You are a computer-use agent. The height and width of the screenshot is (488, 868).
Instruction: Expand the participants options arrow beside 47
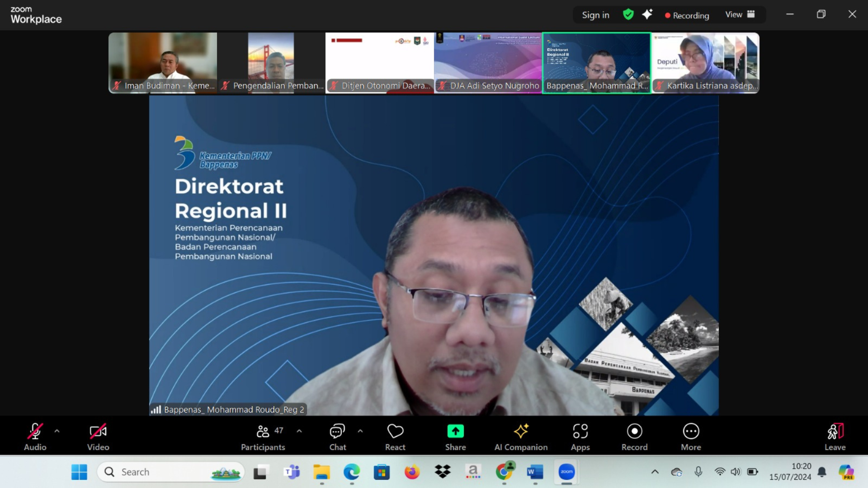tap(299, 431)
